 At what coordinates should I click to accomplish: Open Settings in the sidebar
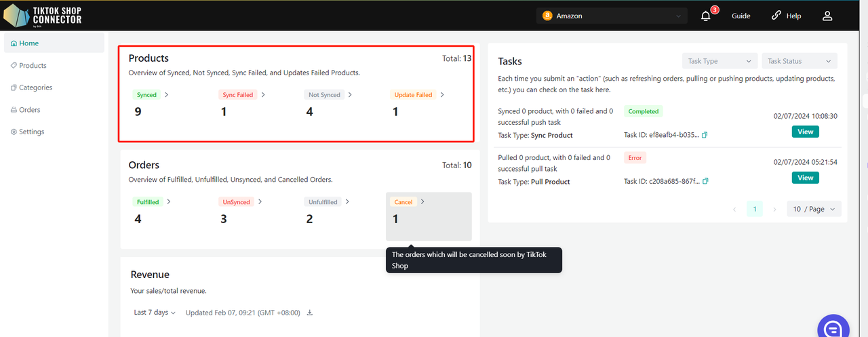point(31,132)
